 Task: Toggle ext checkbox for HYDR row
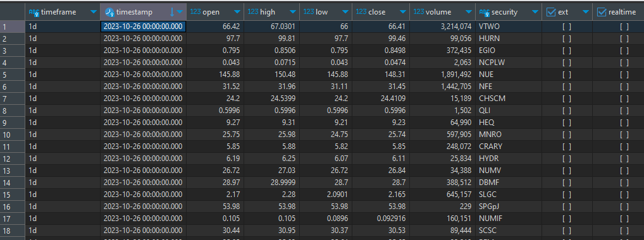(x=567, y=159)
